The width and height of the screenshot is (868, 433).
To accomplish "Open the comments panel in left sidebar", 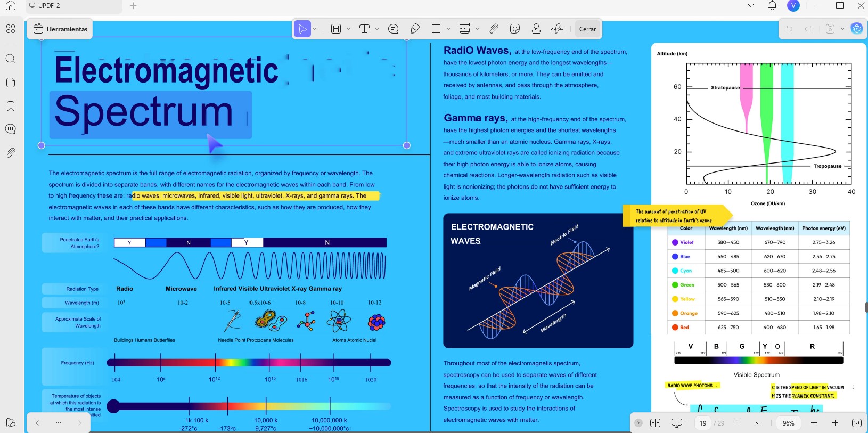I will point(11,129).
